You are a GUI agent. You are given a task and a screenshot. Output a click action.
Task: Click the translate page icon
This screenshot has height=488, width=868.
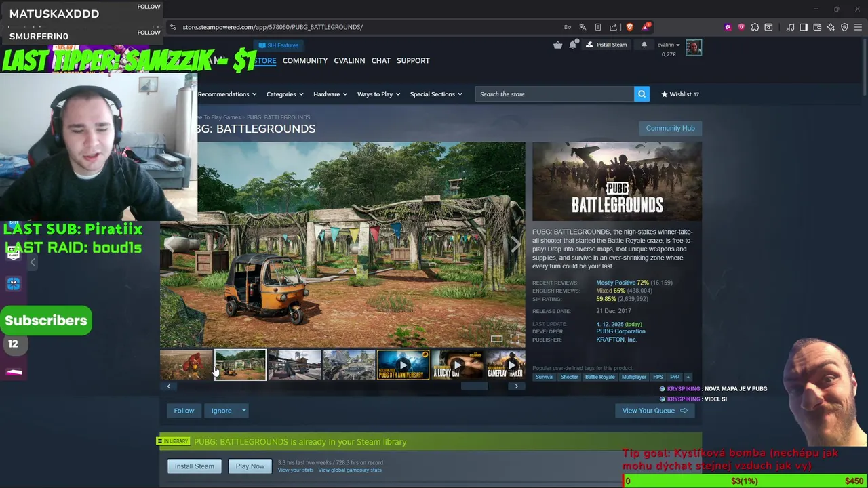click(x=583, y=27)
